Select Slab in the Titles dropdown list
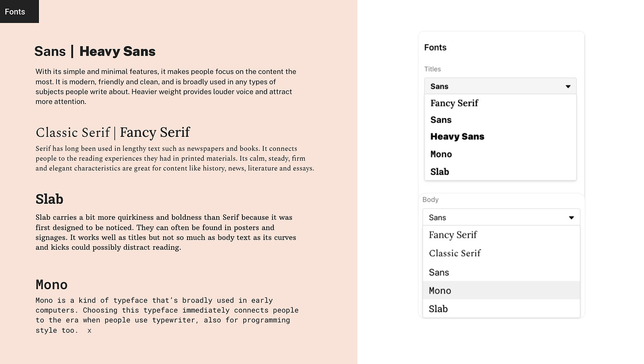 tap(439, 172)
